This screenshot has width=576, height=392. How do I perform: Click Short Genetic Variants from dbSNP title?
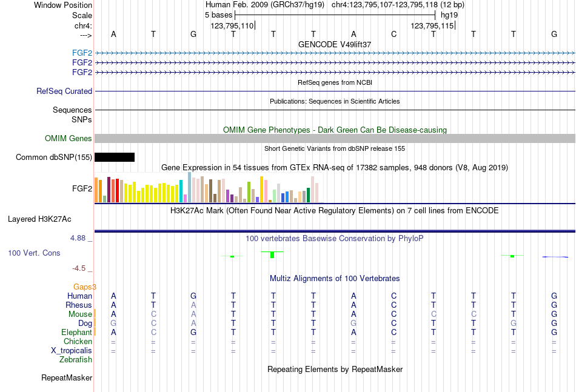coord(335,148)
